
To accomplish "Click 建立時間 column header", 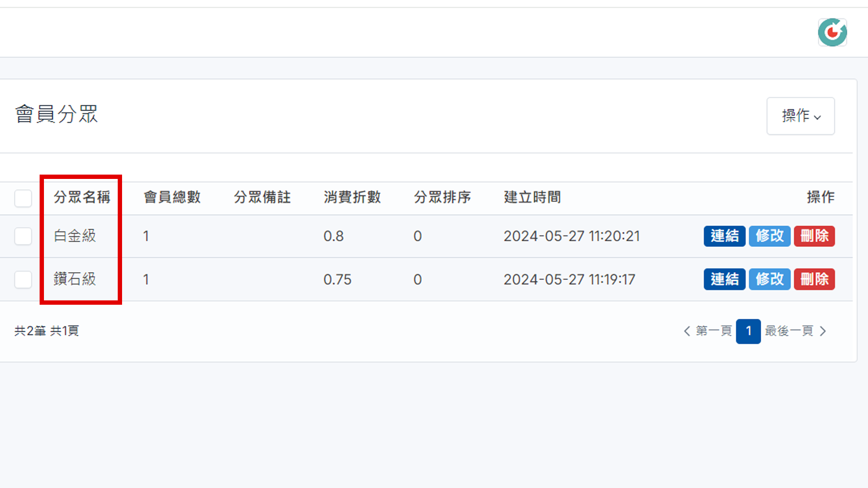I will (x=532, y=197).
